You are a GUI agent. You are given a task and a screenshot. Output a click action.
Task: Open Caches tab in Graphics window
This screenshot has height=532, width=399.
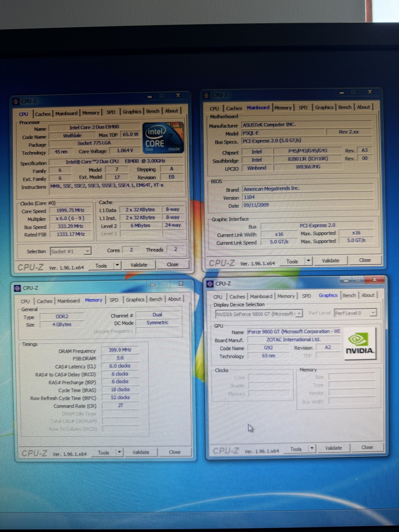tap(237, 297)
